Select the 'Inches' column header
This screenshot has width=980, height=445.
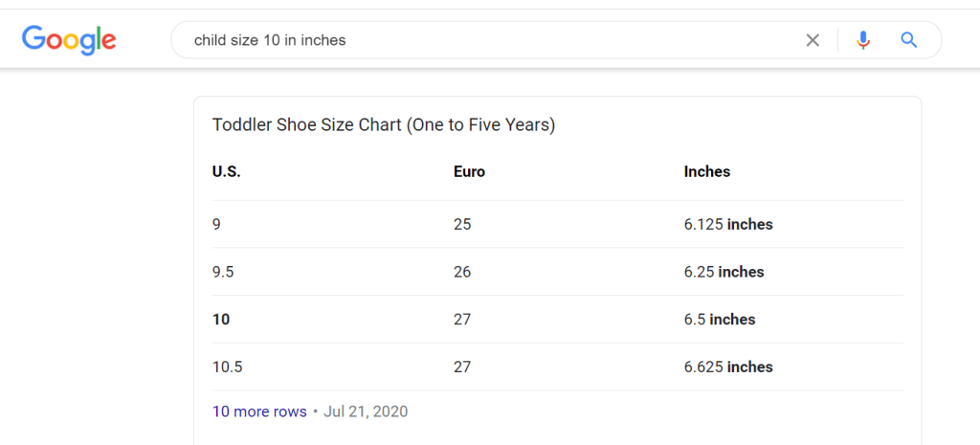point(707,172)
